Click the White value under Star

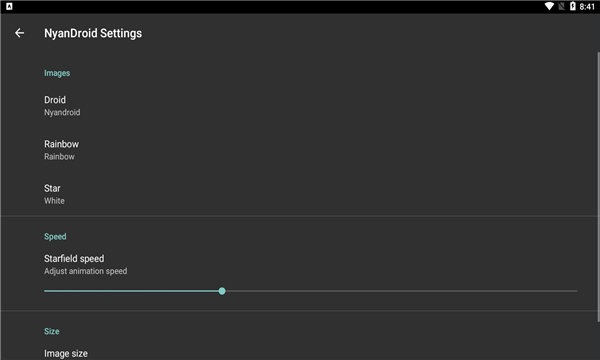click(x=54, y=201)
